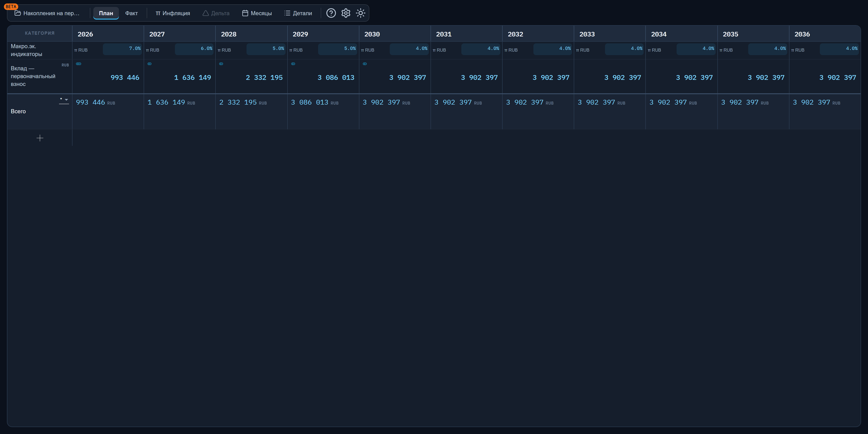
Task: Open the Всего row aggregation dropdown
Action: (64, 100)
